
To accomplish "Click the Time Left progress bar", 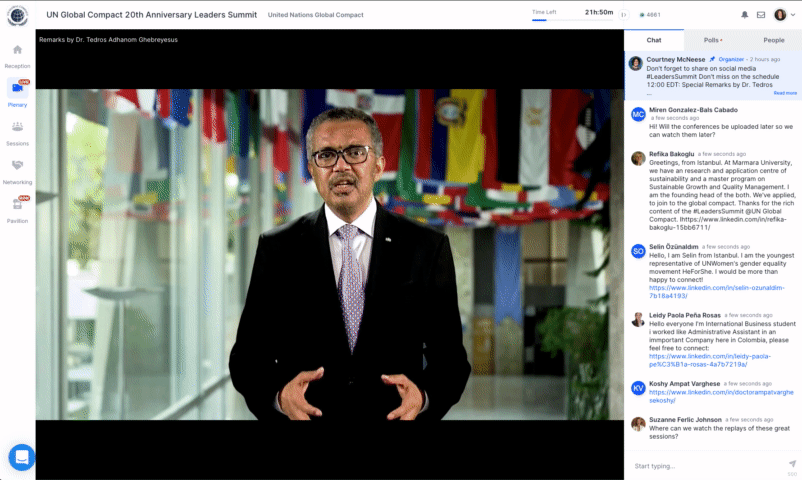I will tap(556, 19).
